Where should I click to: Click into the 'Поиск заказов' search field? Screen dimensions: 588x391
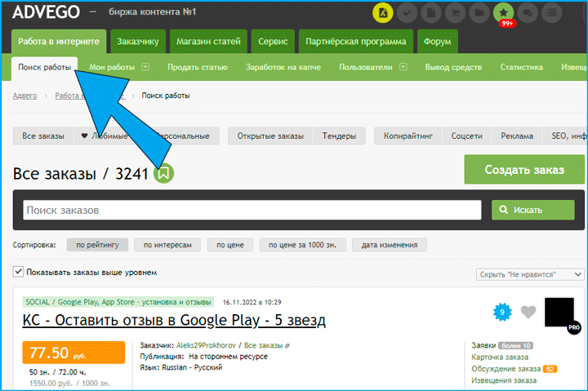pos(252,210)
